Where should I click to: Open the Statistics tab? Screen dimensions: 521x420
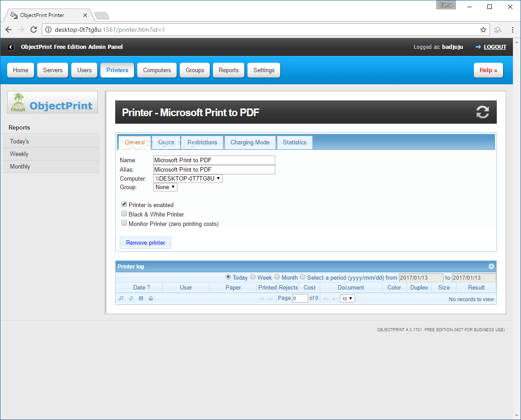tap(295, 142)
